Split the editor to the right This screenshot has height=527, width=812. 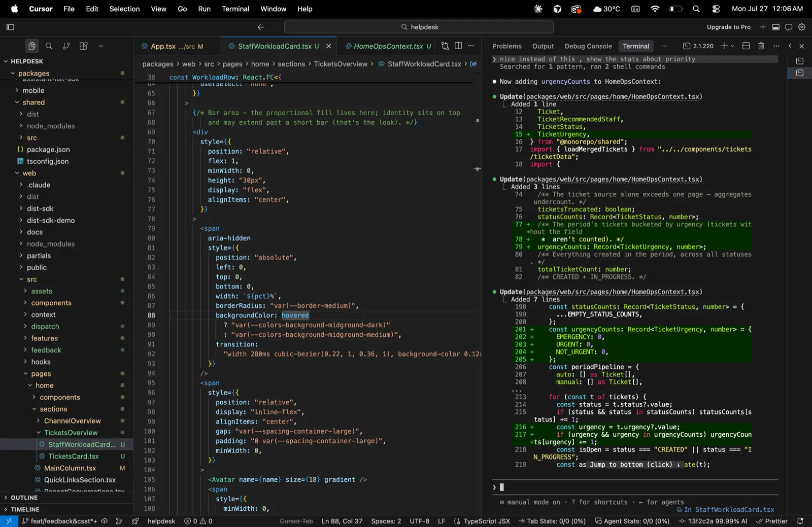(458, 46)
